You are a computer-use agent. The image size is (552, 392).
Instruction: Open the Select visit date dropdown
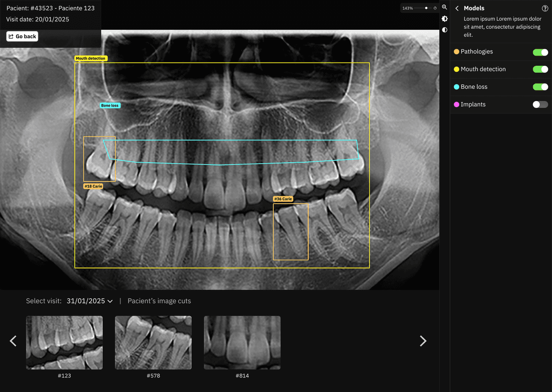tap(89, 301)
